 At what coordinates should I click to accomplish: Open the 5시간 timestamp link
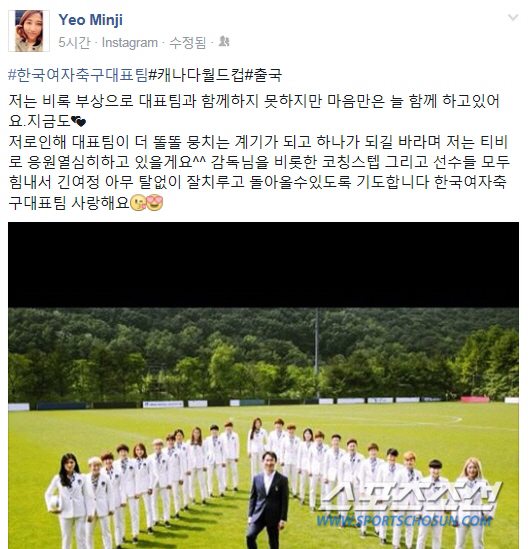click(x=74, y=43)
